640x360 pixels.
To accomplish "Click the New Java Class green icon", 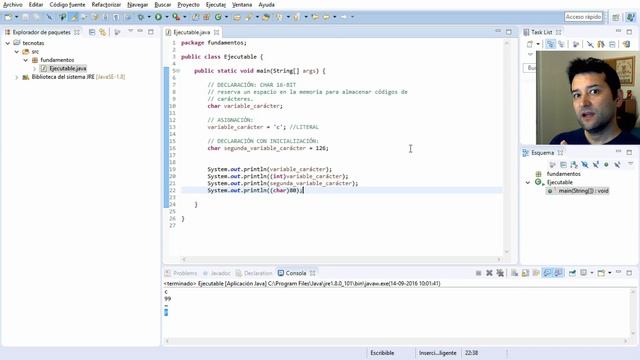I will pos(218,17).
